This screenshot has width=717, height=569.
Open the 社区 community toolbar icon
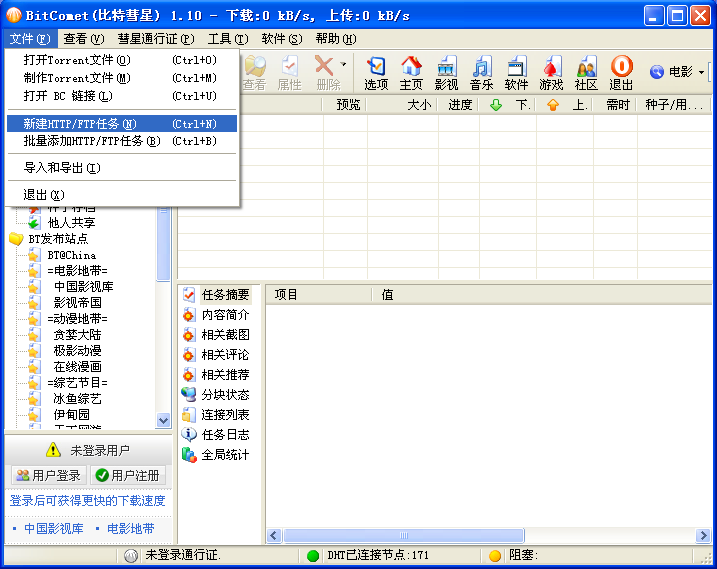pos(586,73)
